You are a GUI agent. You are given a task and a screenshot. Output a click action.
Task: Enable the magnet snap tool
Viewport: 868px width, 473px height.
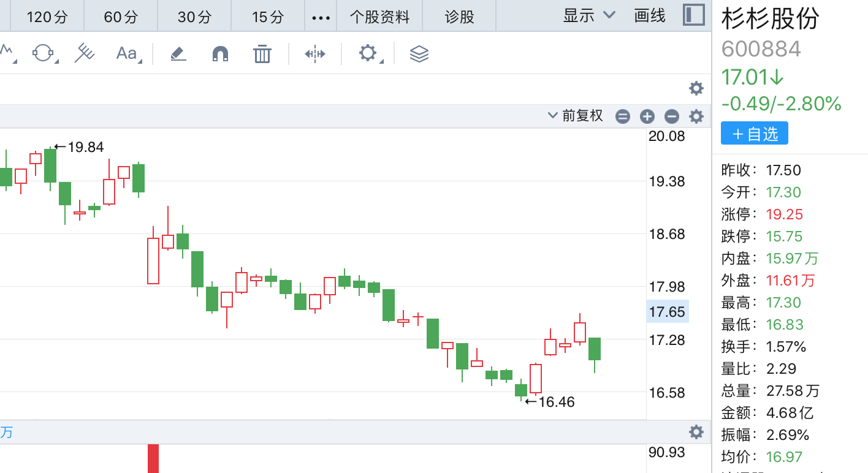click(220, 54)
